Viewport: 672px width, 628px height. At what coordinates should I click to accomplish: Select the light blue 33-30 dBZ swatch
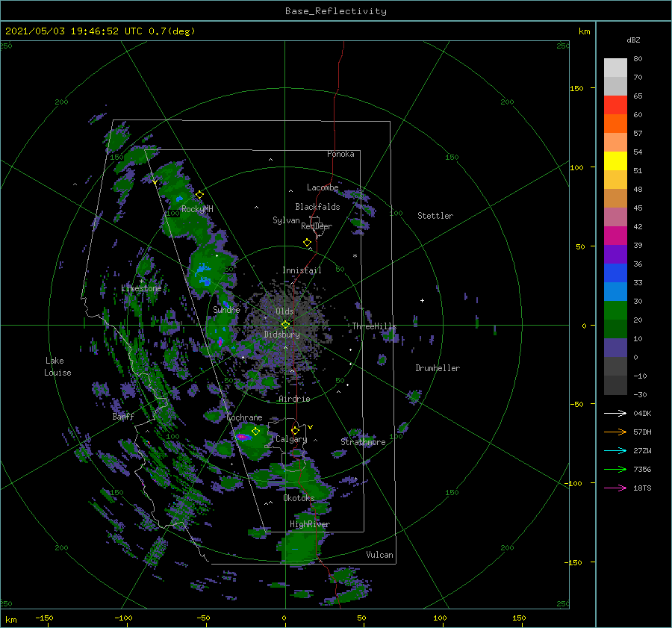click(x=615, y=292)
